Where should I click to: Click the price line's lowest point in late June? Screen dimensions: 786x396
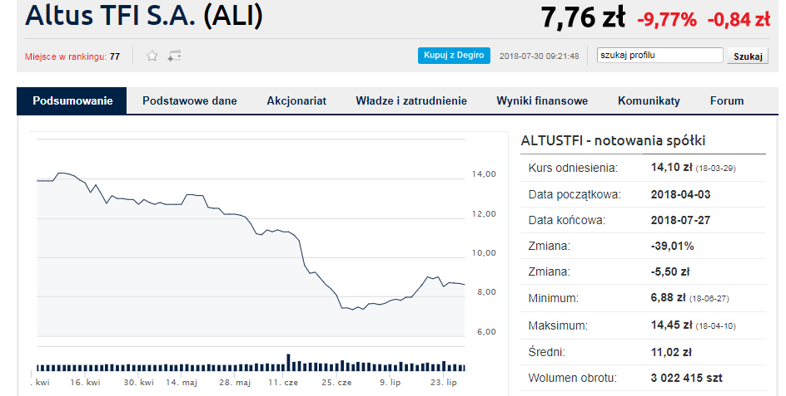(x=352, y=310)
